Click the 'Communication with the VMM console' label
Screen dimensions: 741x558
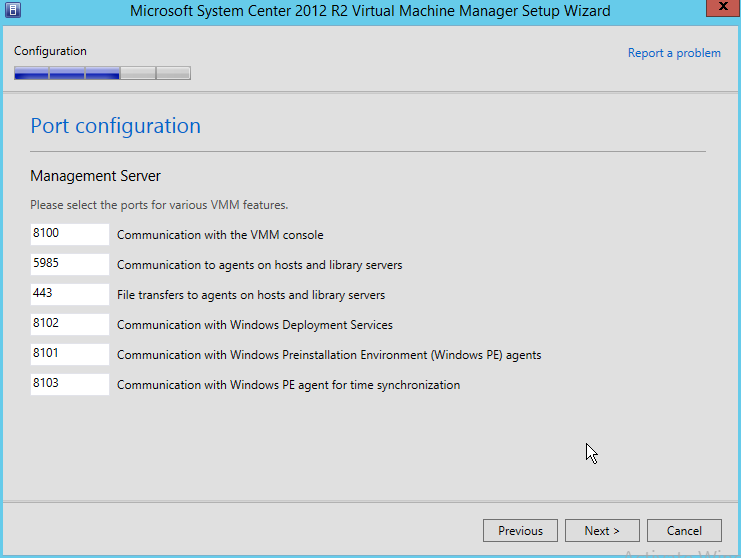point(220,236)
